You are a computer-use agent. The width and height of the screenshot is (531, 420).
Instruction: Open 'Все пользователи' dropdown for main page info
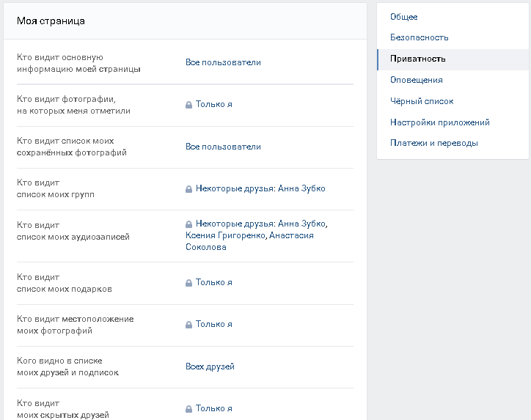223,62
